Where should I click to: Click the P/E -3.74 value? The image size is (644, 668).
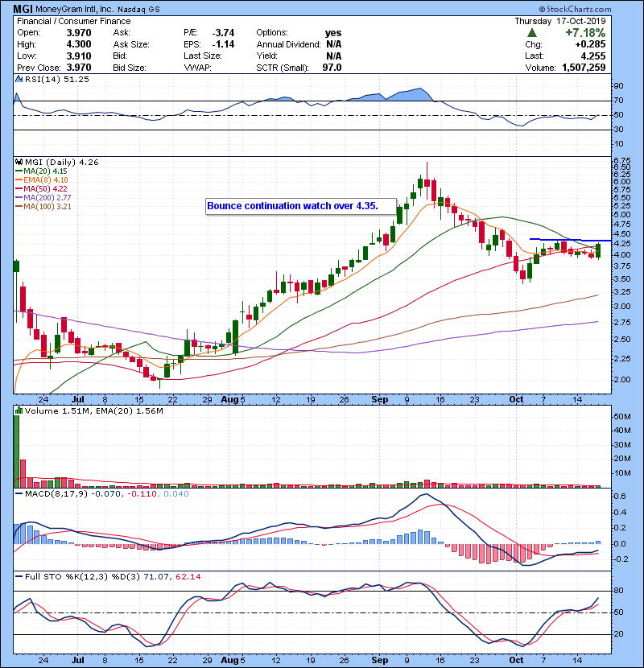(x=223, y=33)
